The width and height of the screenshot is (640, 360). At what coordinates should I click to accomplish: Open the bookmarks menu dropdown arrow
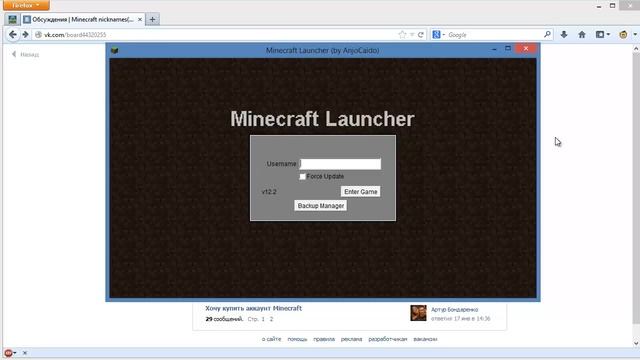pyautogui.click(x=608, y=35)
